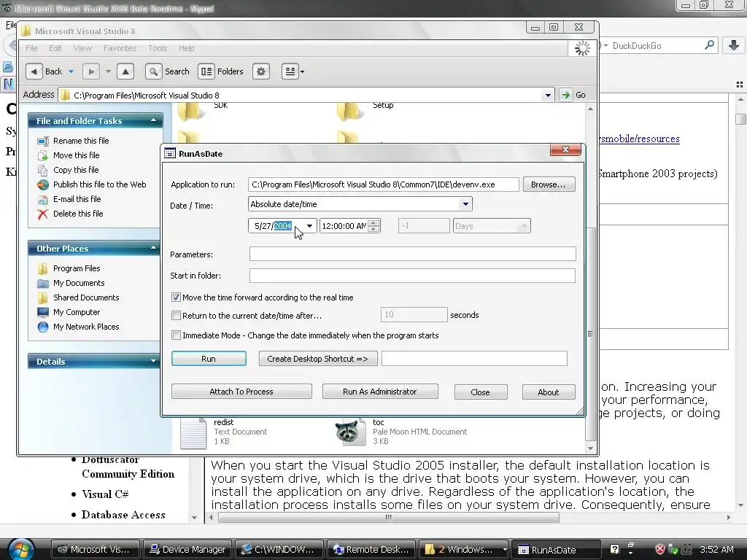The image size is (747, 560).
Task: Click Create Desktop Shortcut button
Action: 318,359
